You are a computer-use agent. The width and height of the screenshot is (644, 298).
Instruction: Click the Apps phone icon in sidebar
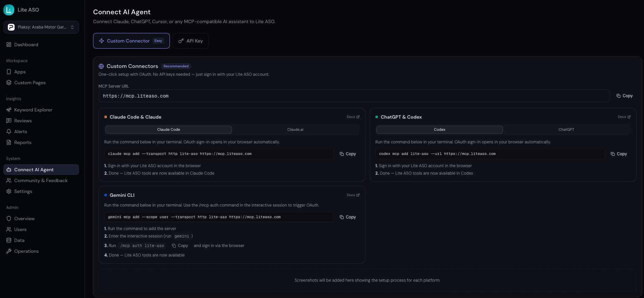pos(9,72)
